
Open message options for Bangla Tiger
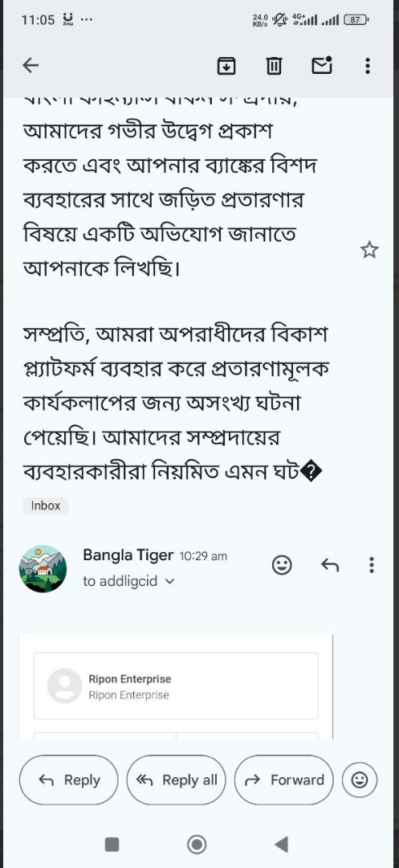point(372,565)
